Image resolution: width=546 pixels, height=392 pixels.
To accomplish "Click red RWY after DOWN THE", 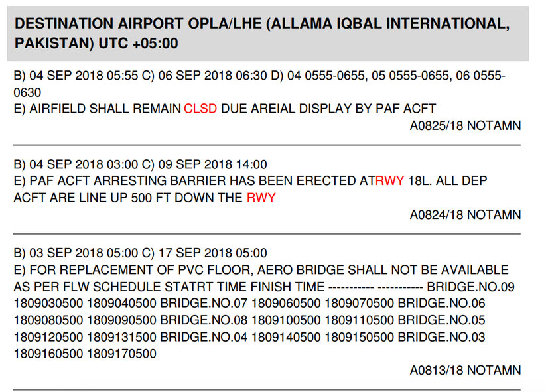I will click(261, 198).
